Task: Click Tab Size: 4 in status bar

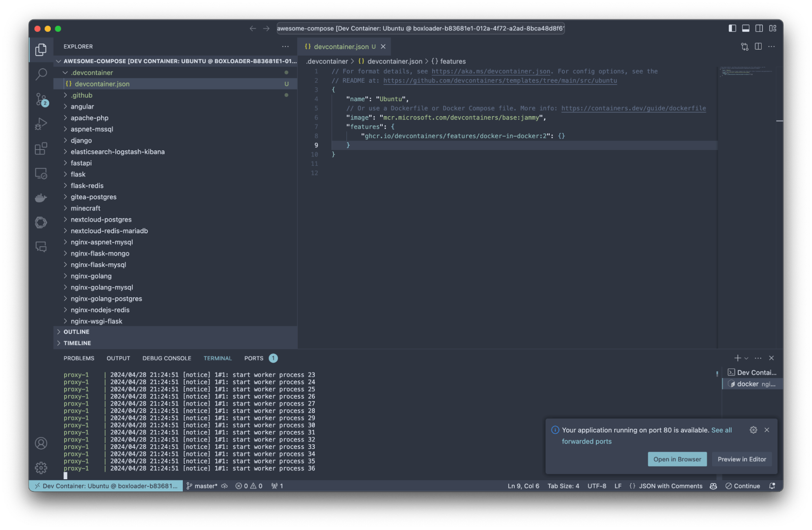Action: coord(563,486)
